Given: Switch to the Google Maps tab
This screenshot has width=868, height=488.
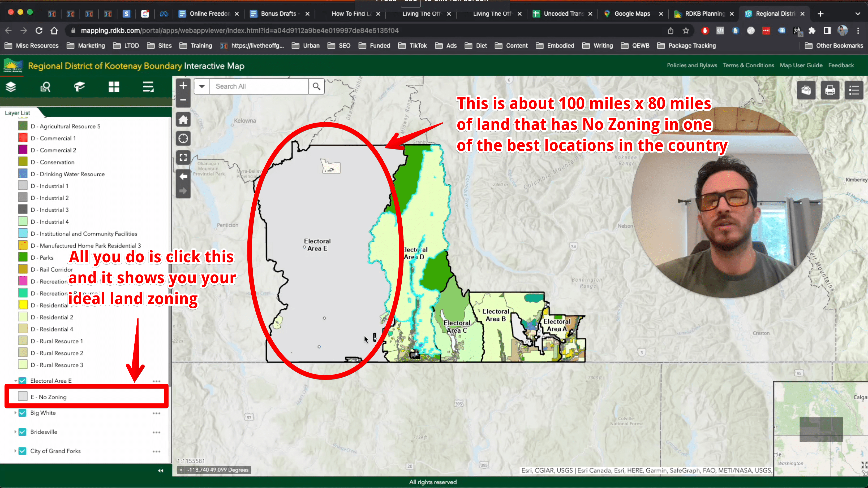Looking at the screenshot, I should coord(632,14).
